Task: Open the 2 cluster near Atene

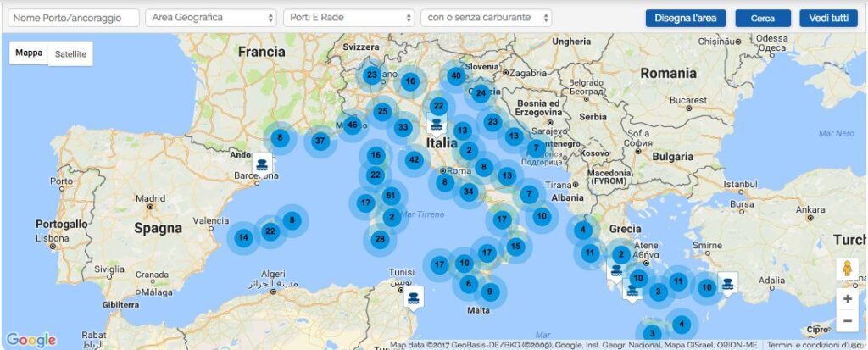Action: pos(621,255)
